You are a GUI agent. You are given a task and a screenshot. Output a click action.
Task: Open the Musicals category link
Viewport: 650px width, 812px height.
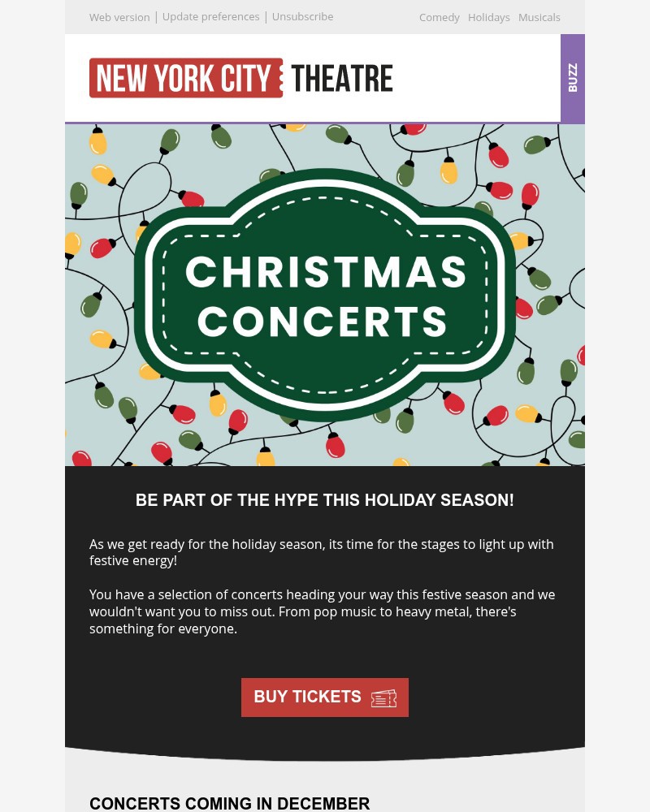tap(539, 18)
